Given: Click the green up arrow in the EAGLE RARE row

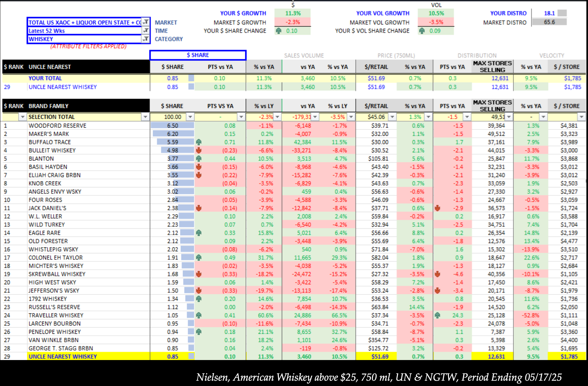Looking at the screenshot, I should pos(199,233).
